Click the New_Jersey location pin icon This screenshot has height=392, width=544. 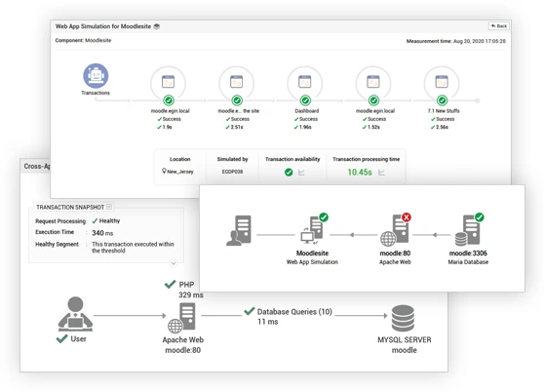click(164, 171)
